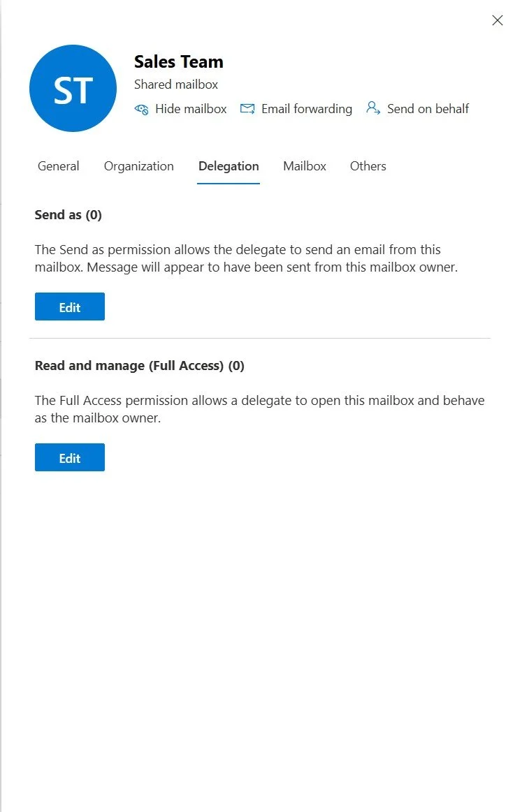Click the Send on behalf person icon

pyautogui.click(x=373, y=108)
